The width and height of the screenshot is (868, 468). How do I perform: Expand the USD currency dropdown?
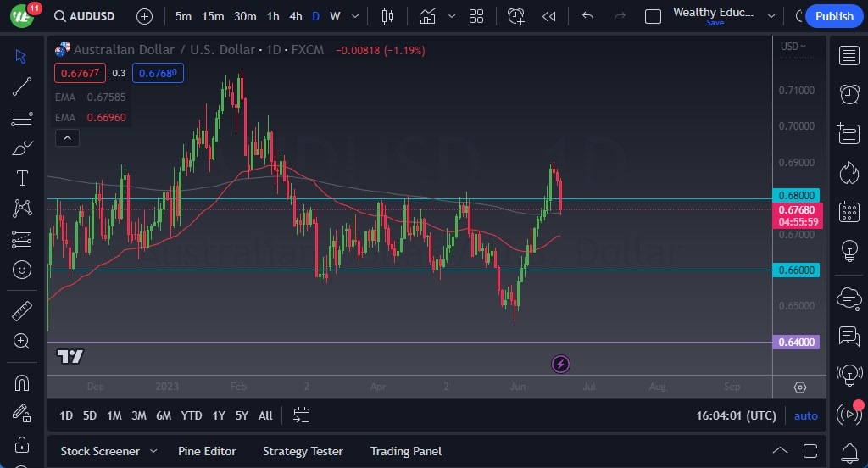coord(793,47)
